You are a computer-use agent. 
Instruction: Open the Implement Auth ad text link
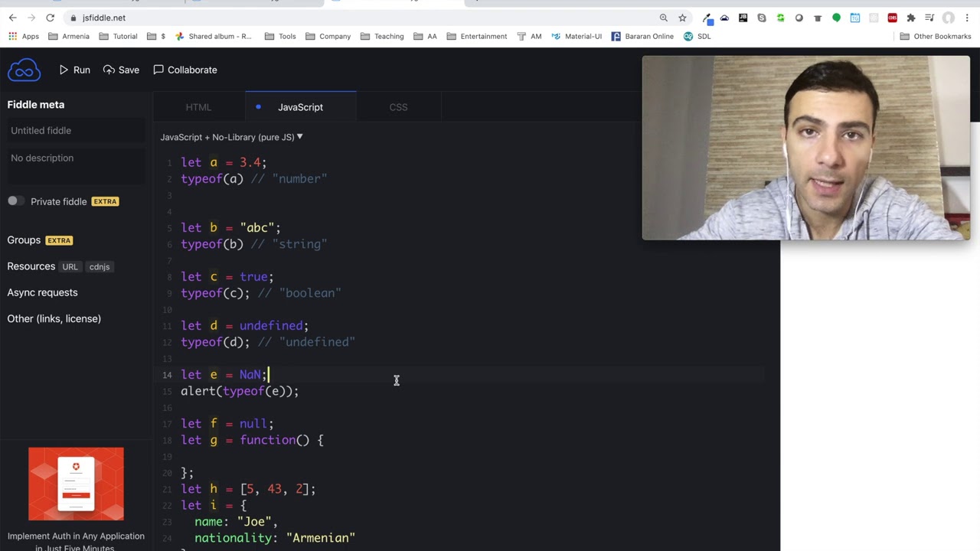76,542
